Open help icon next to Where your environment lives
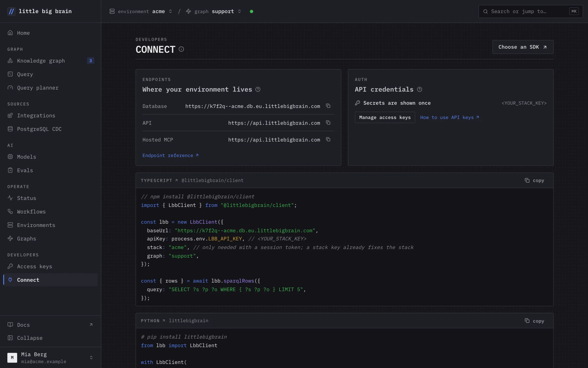 [258, 90]
